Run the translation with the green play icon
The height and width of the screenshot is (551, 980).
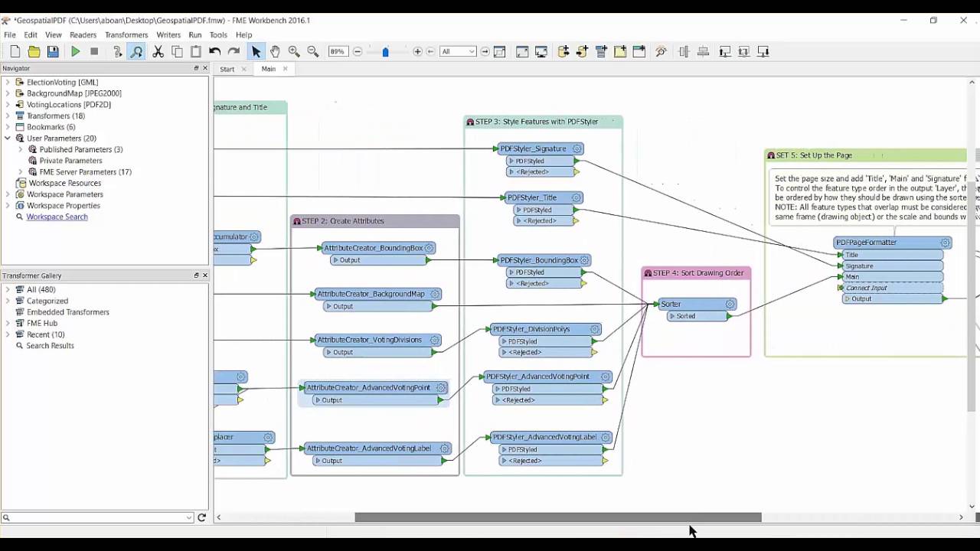click(x=76, y=51)
